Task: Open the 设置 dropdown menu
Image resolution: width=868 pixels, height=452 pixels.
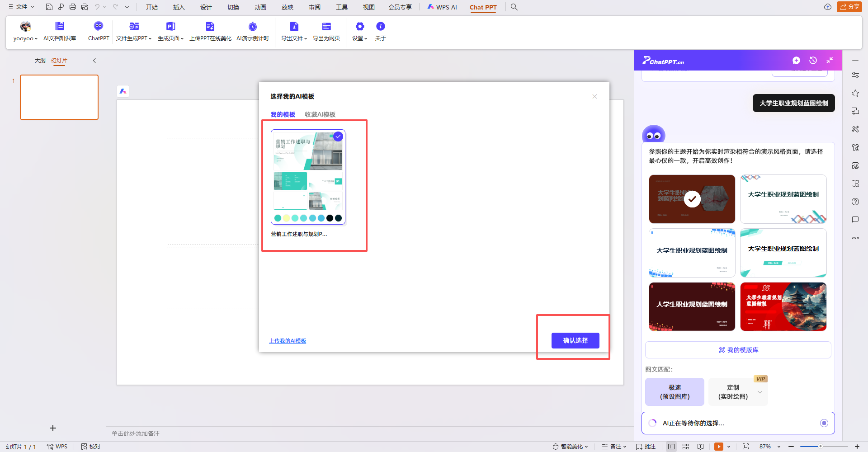Action: [x=359, y=38]
